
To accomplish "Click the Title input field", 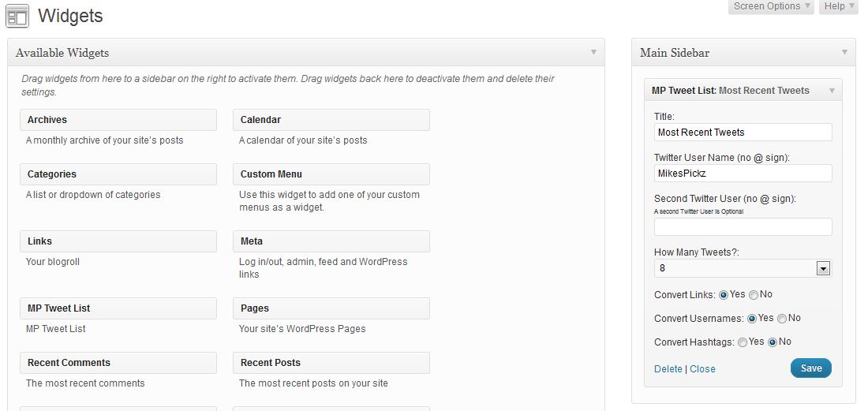I will click(743, 133).
